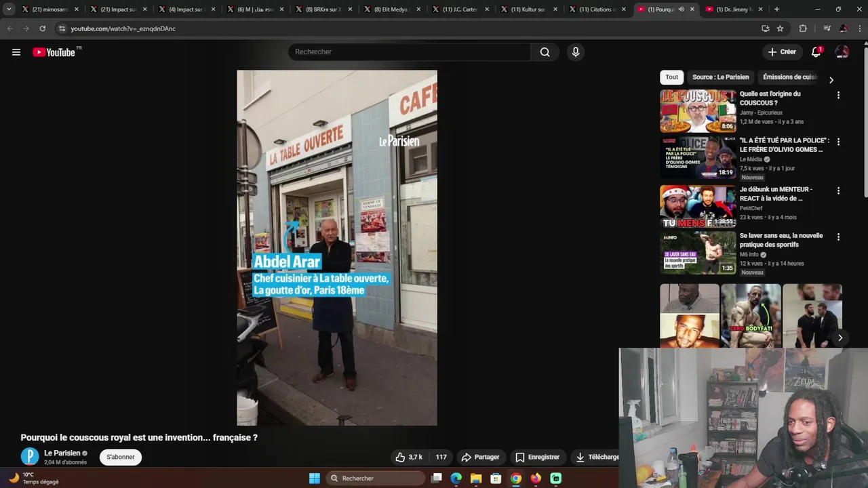Click the weather widget on taskbar

point(34,479)
